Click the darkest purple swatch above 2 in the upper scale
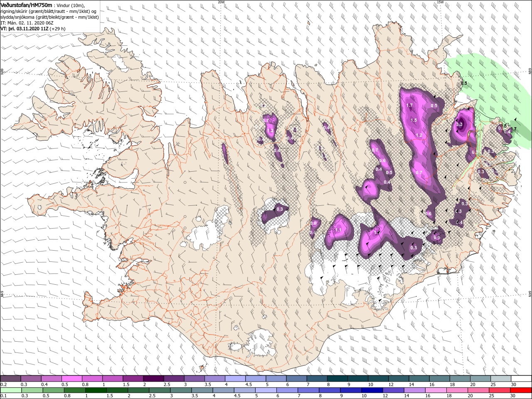532x399 pixels. pyautogui.click(x=153, y=378)
